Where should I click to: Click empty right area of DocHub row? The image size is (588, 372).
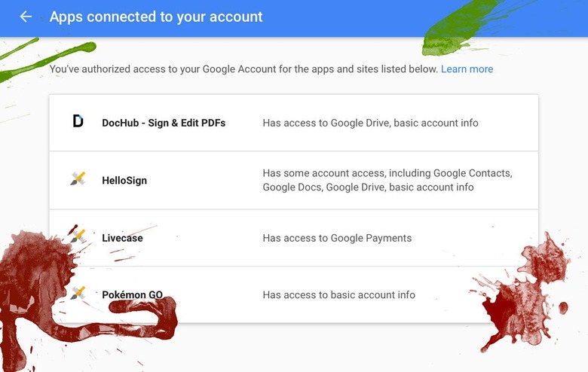(x=508, y=123)
